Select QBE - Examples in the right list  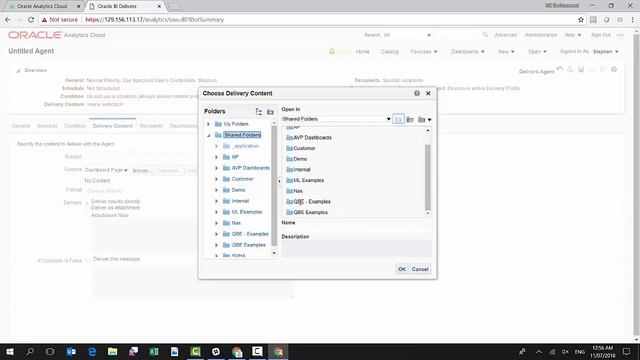pyautogui.click(x=312, y=202)
